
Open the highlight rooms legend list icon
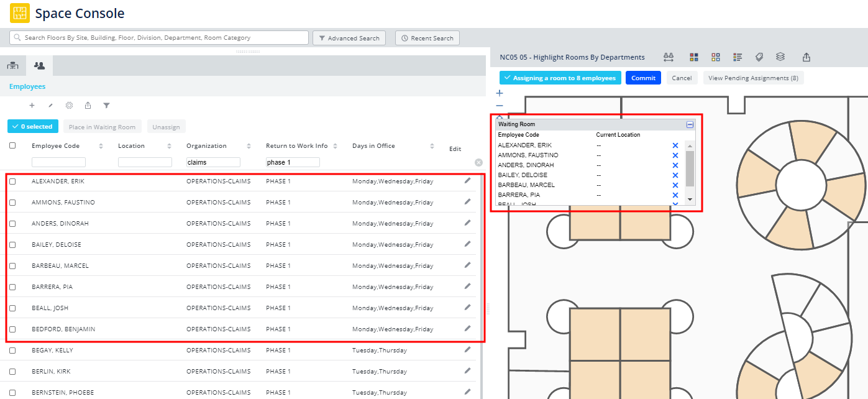coord(738,57)
